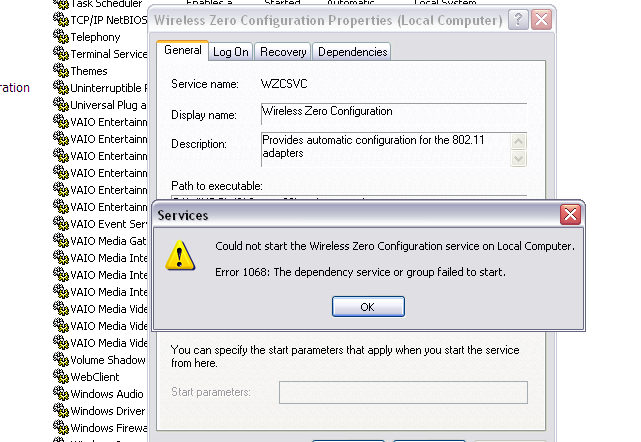Screen dimensions: 641x442
Task: Select the Windows Audio service icon
Action: point(61,394)
